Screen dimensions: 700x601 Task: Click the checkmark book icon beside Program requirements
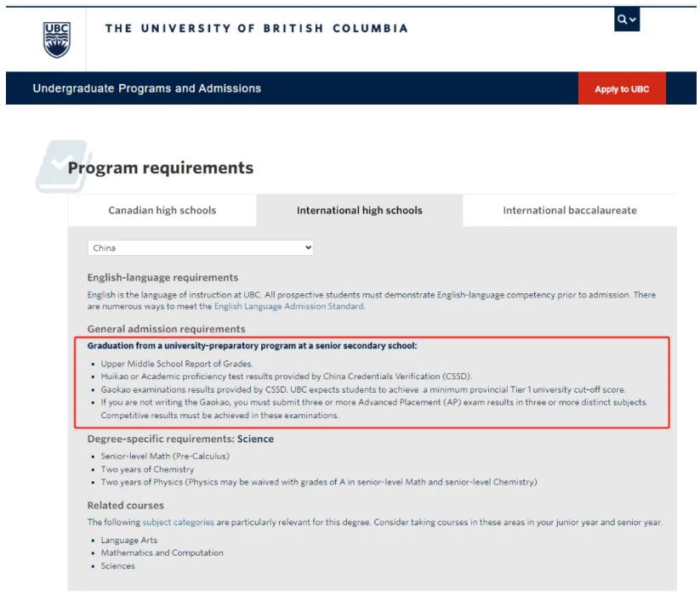(x=62, y=166)
